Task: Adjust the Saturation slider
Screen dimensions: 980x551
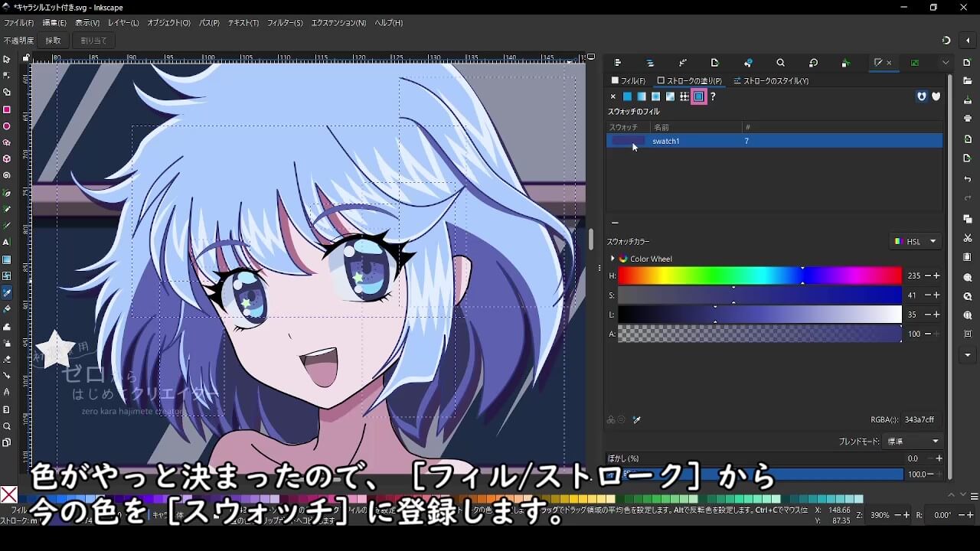Action: [759, 295]
